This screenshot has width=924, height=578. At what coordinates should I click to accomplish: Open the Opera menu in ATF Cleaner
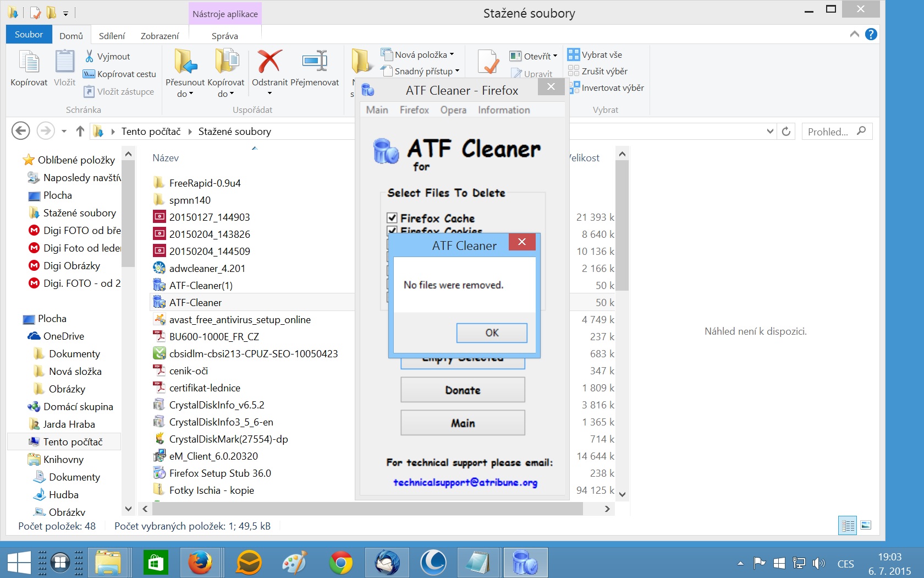(x=453, y=110)
